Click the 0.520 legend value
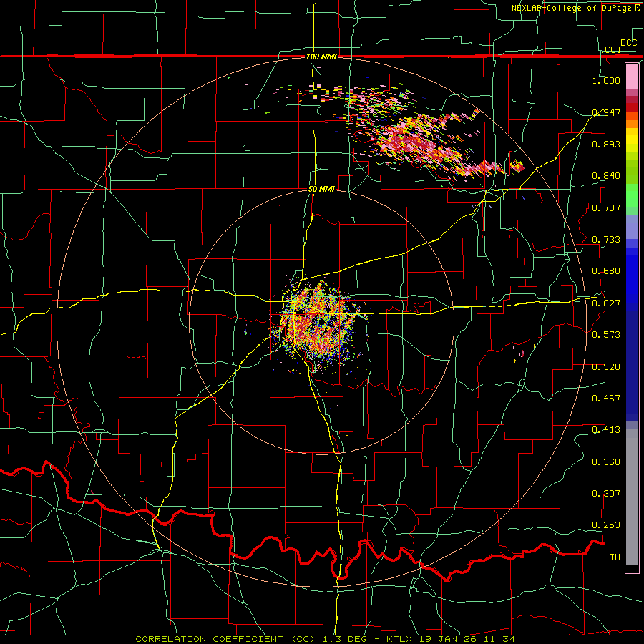The image size is (644, 644). pos(606,367)
